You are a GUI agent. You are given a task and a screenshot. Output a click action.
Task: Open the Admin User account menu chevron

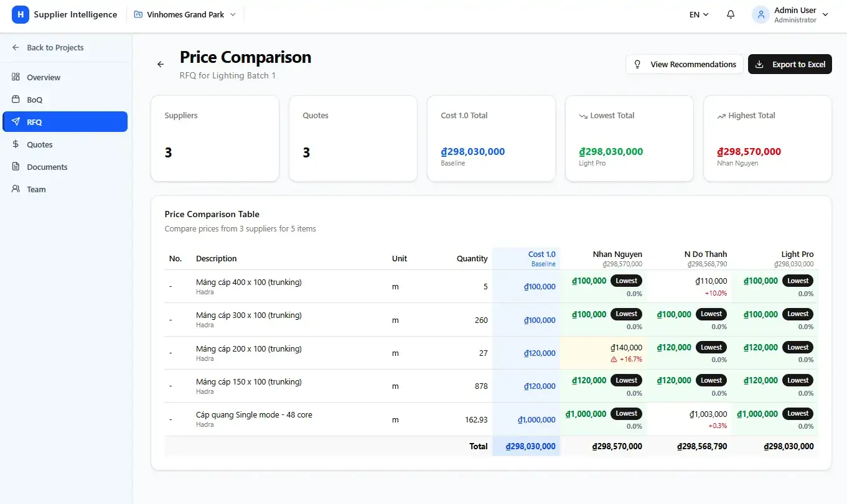(x=826, y=14)
